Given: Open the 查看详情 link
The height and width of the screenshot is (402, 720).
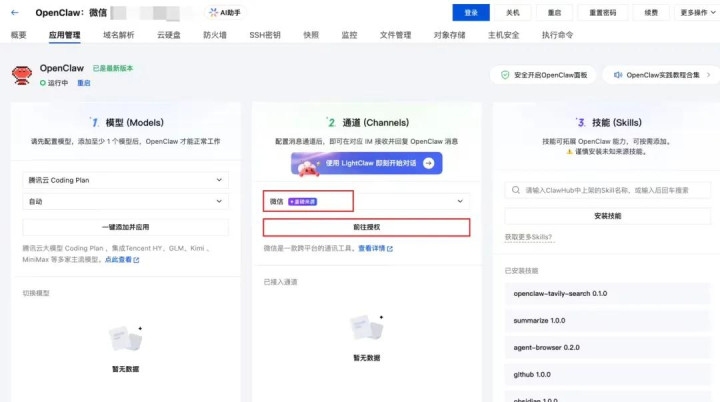Looking at the screenshot, I should click(371, 249).
